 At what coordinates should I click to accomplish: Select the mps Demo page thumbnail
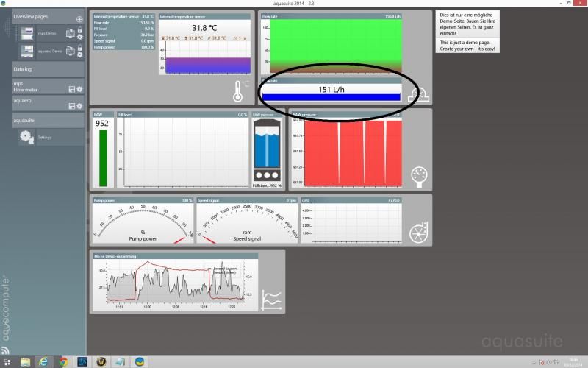pyautogui.click(x=26, y=33)
